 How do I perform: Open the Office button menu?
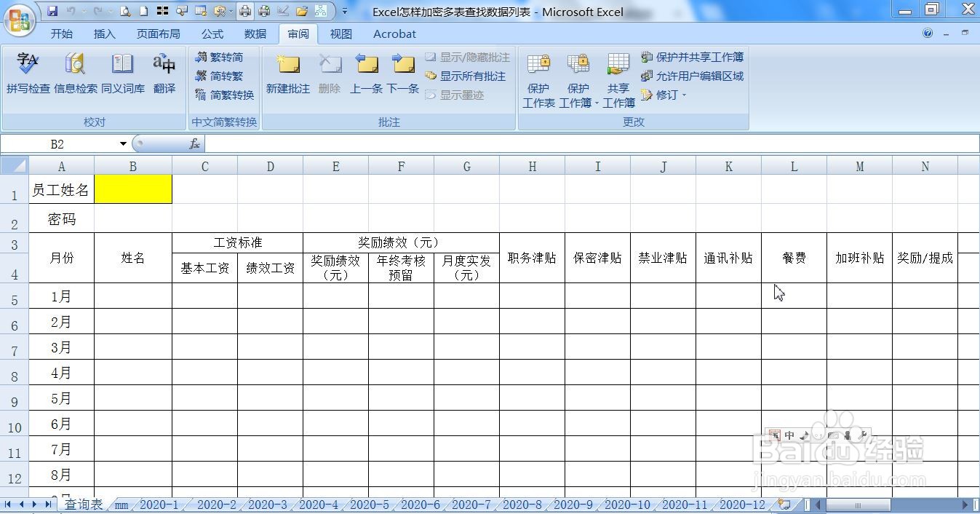[19, 20]
